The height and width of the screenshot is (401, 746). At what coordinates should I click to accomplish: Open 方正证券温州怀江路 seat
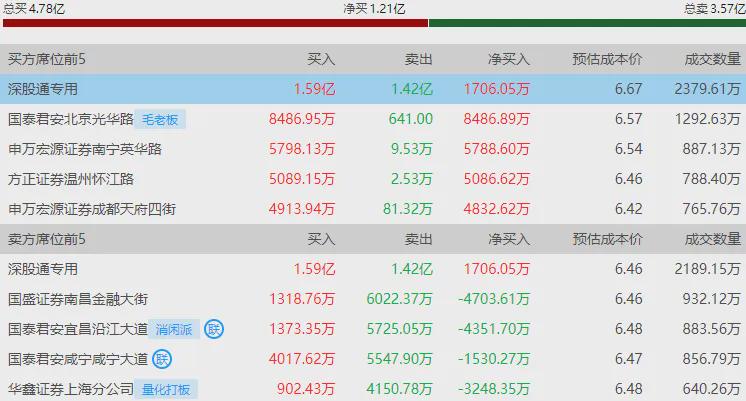tap(71, 179)
